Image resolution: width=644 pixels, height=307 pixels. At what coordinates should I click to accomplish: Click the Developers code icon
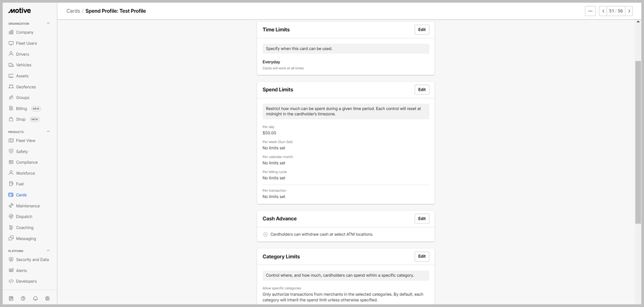coord(11,281)
